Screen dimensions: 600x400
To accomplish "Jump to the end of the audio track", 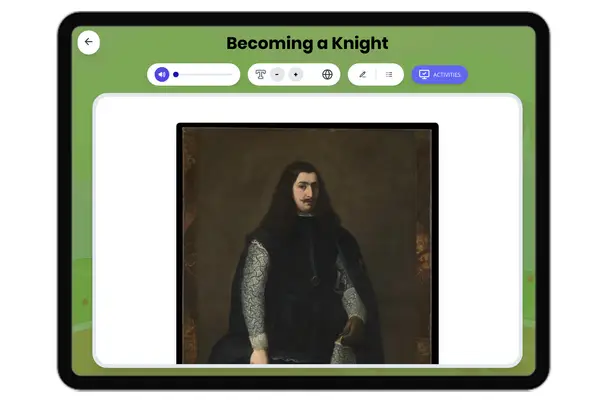I will [231, 74].
